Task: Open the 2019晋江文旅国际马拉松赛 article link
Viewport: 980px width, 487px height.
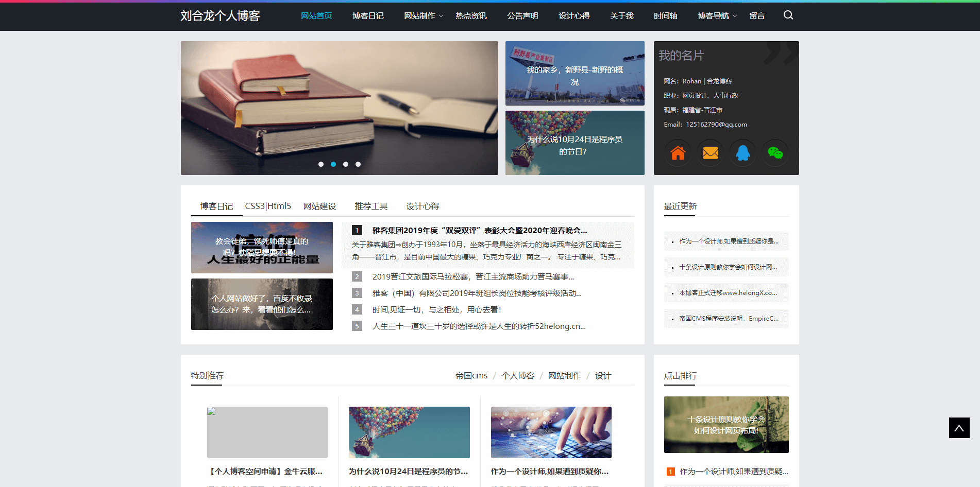Action: pos(472,277)
